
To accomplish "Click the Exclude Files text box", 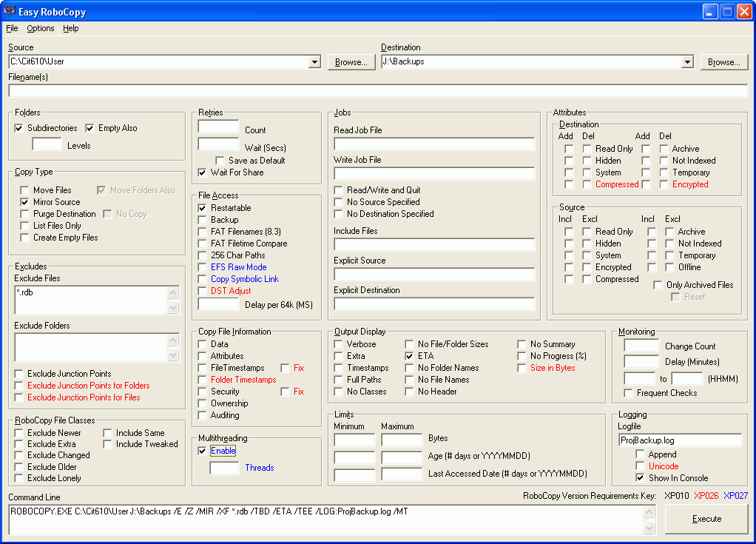I will (91, 300).
